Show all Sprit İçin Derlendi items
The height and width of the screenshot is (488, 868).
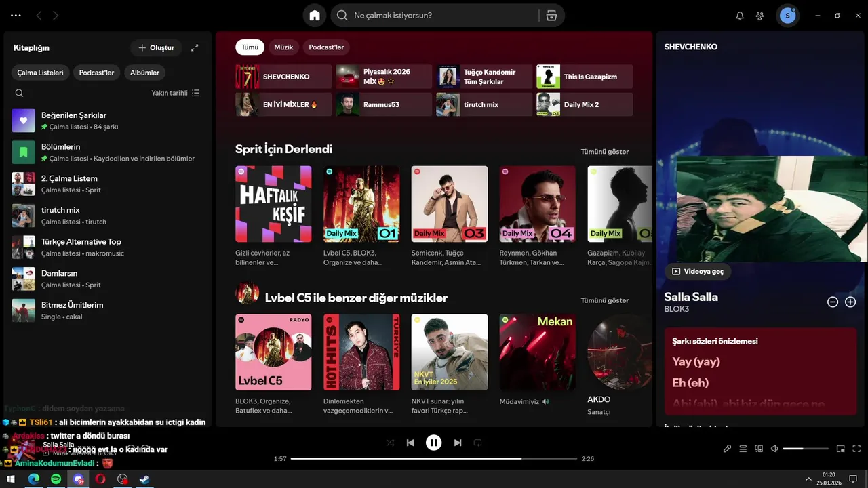pos(605,152)
